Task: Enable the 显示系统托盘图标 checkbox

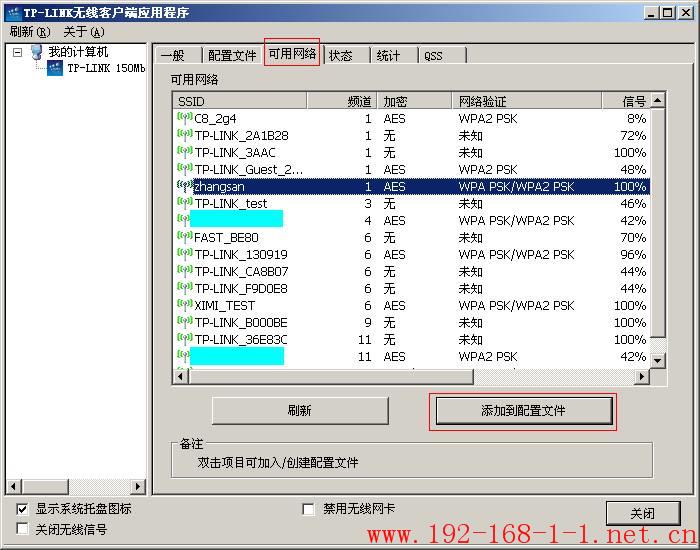Action: click(x=22, y=508)
